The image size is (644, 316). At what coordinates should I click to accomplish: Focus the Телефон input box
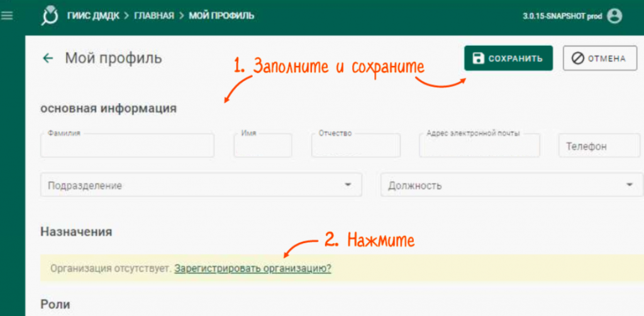pos(590,146)
